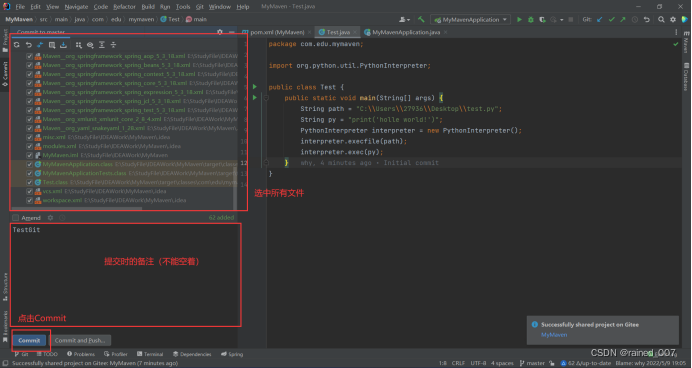Screen dimensions: 692x368
Task: Open the File menu
Action: (x=20, y=7)
